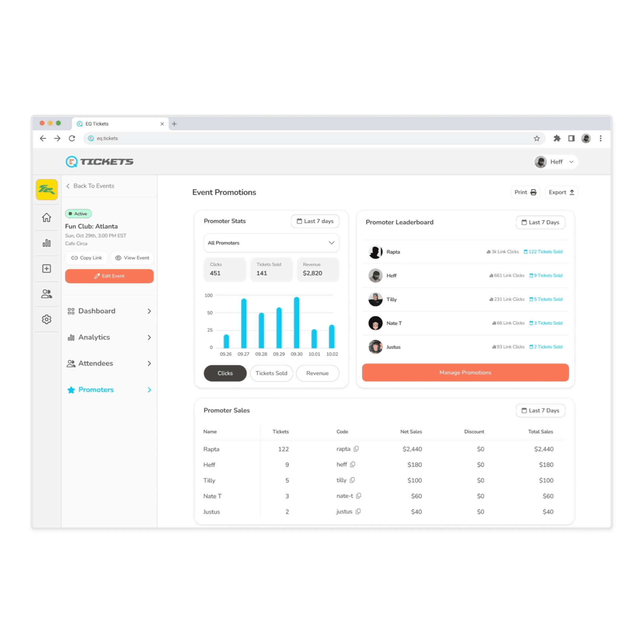Click the browser extensions puzzle icon
This screenshot has height=644, width=644.
[x=557, y=138]
